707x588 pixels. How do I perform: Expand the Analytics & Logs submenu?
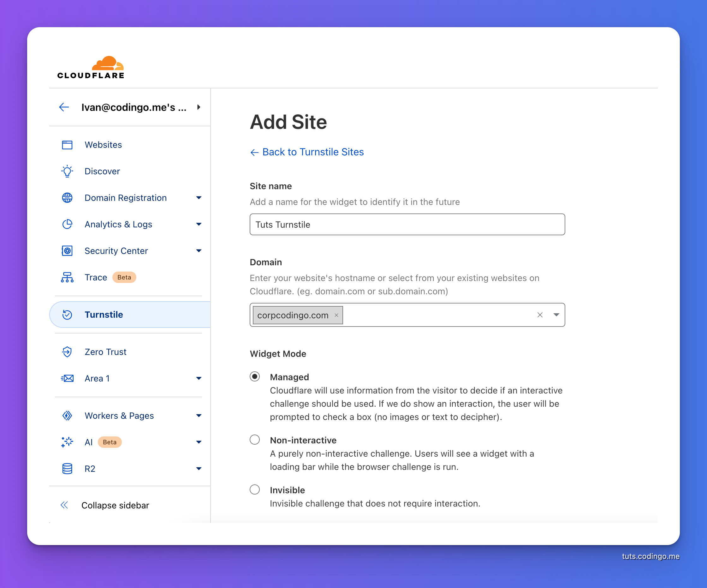[x=199, y=224]
